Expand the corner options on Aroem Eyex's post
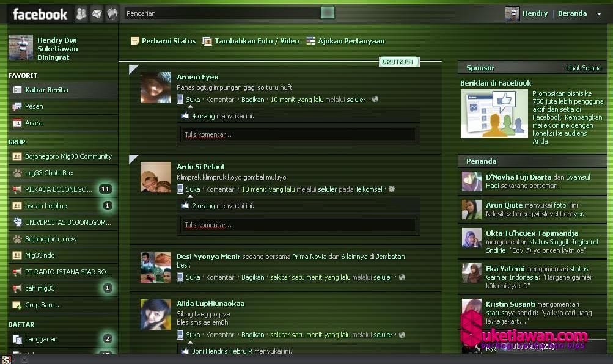 (133, 68)
